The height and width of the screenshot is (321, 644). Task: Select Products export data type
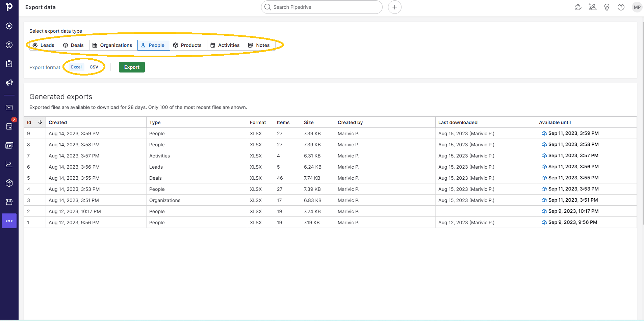[x=188, y=45]
